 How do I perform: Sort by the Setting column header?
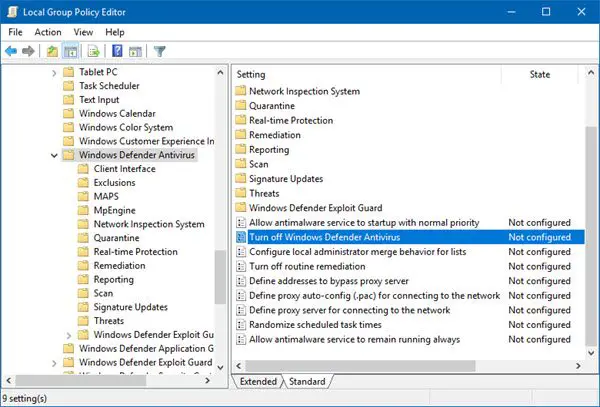click(367, 74)
